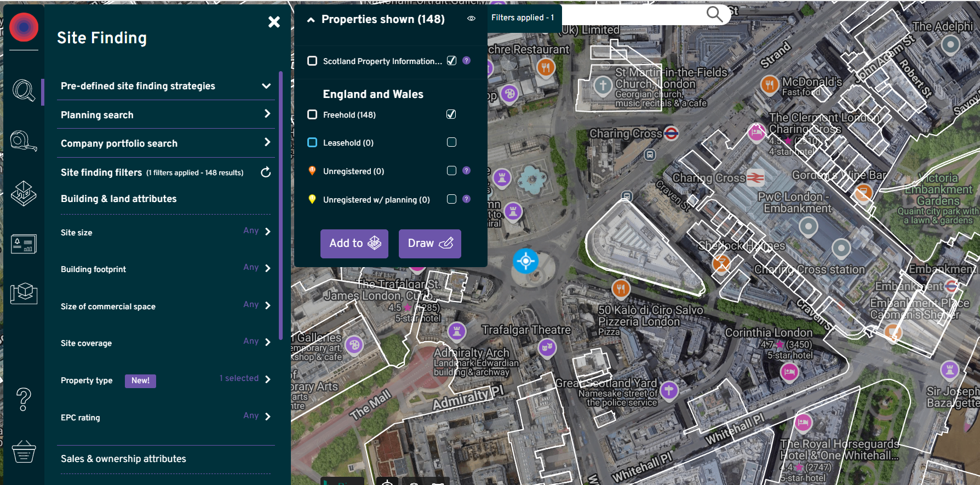The image size is (980, 485).
Task: Expand Company portfolio search section
Action: [x=166, y=143]
